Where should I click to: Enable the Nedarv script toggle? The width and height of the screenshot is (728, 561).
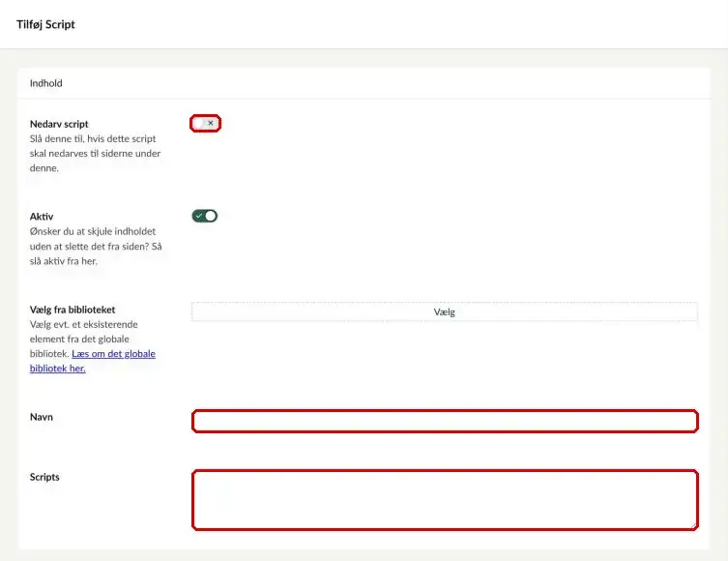205,124
